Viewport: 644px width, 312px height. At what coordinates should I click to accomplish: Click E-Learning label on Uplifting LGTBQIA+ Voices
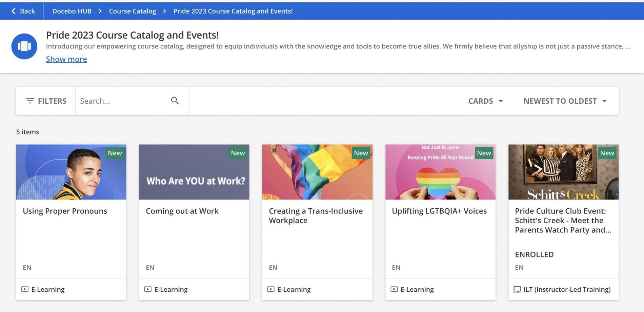(417, 289)
